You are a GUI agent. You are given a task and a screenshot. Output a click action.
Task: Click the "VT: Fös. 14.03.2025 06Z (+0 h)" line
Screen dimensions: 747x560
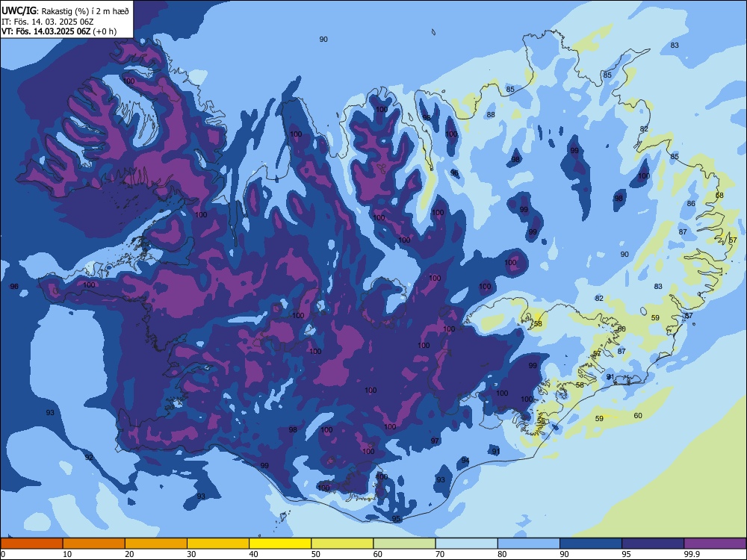58,31
